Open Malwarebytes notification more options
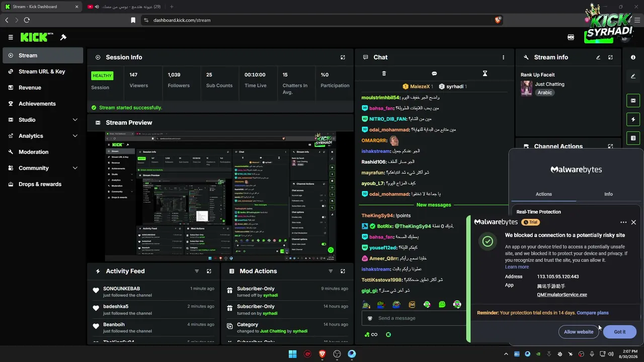 623,222
